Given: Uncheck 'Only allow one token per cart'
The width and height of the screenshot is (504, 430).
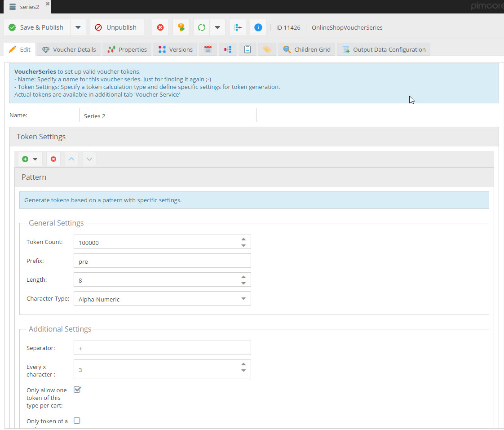Looking at the screenshot, I should [x=77, y=390].
